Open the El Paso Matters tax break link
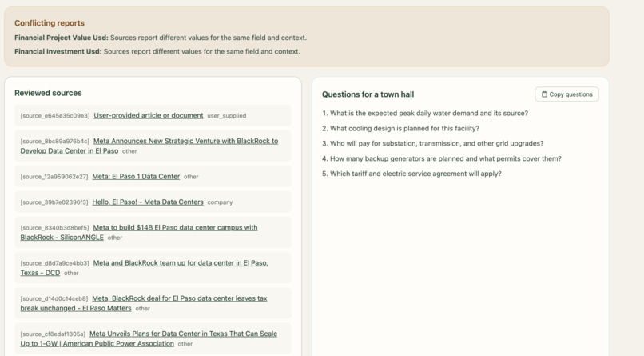The height and width of the screenshot is (356, 644). pos(144,303)
